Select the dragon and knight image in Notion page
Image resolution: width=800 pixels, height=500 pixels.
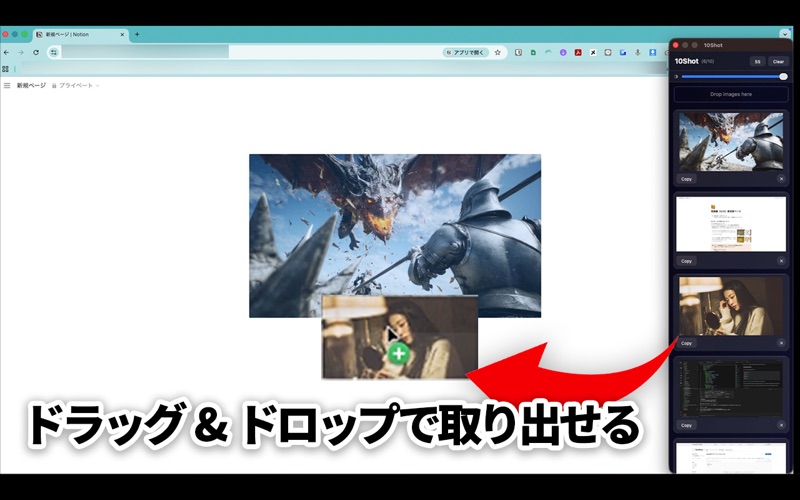[395, 236]
